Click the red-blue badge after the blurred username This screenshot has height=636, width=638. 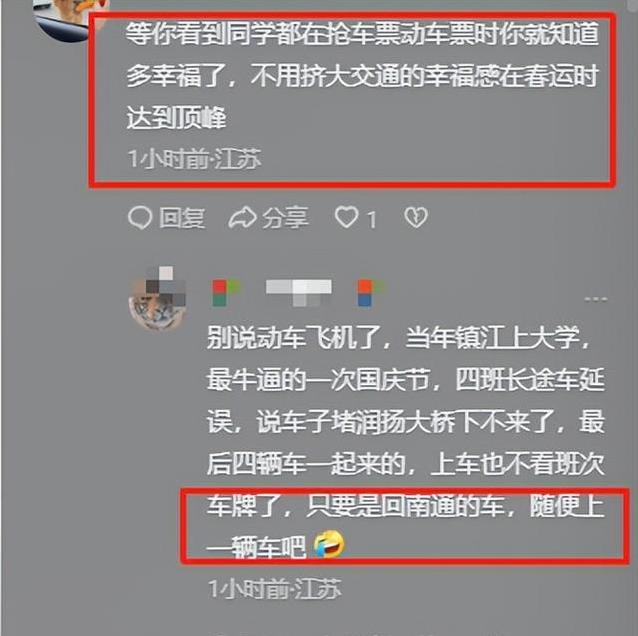(x=369, y=292)
